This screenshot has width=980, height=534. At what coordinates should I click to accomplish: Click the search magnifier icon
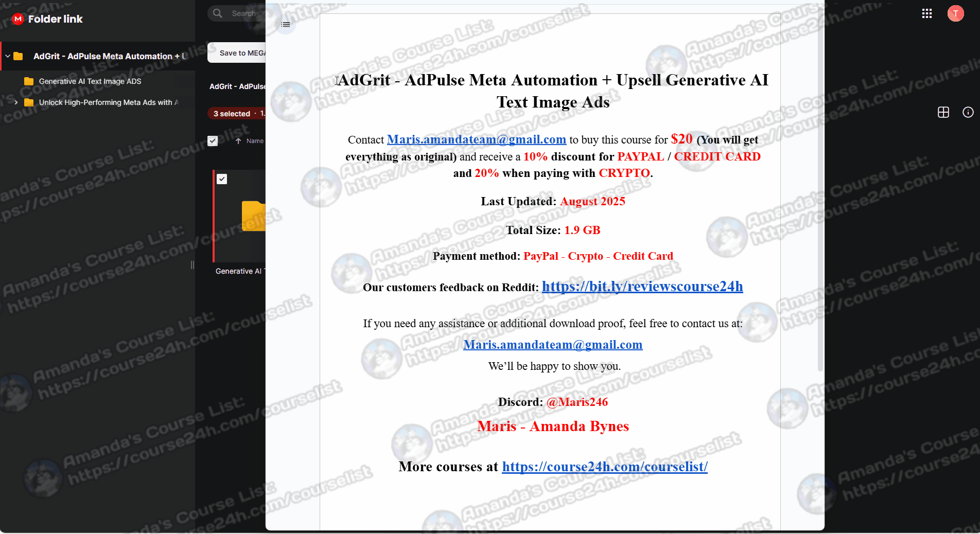point(218,13)
